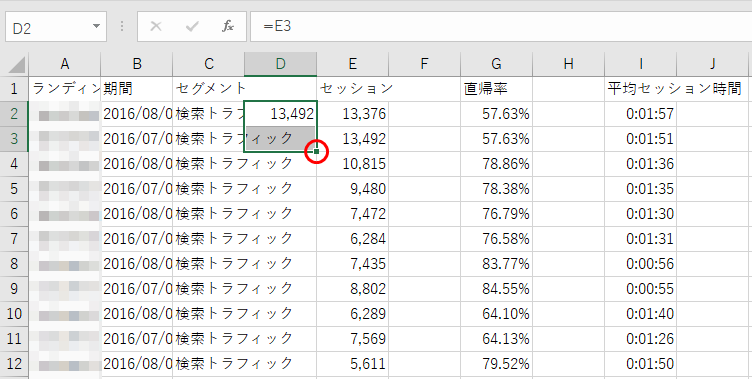Viewport: 752px width, 379px height.
Task: Select column E header
Action: [x=352, y=64]
